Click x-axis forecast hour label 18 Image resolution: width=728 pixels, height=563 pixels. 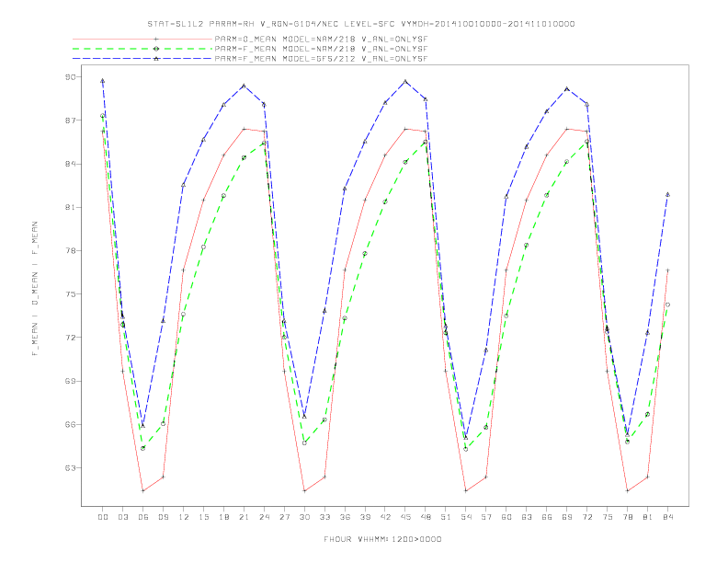(x=223, y=517)
